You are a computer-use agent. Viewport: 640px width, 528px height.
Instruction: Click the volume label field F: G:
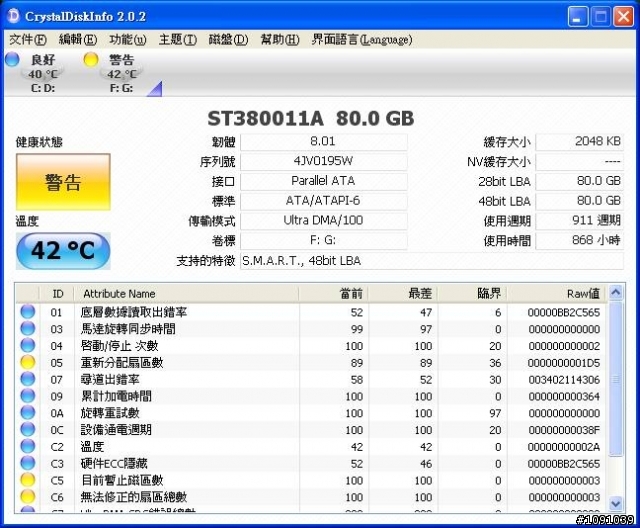(x=324, y=241)
